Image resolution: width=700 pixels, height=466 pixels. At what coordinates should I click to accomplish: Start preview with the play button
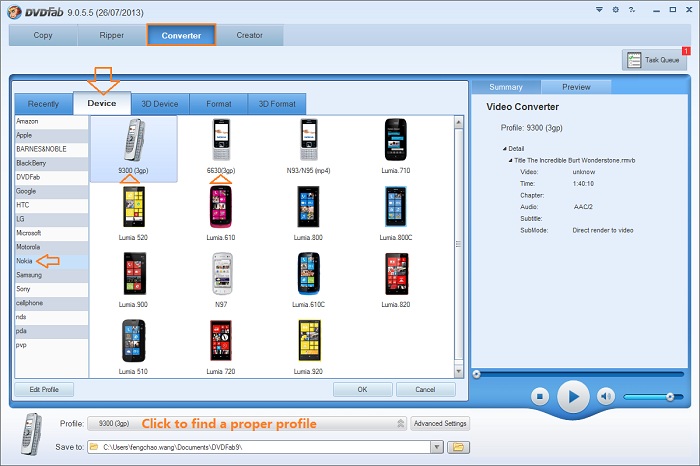[x=573, y=396]
